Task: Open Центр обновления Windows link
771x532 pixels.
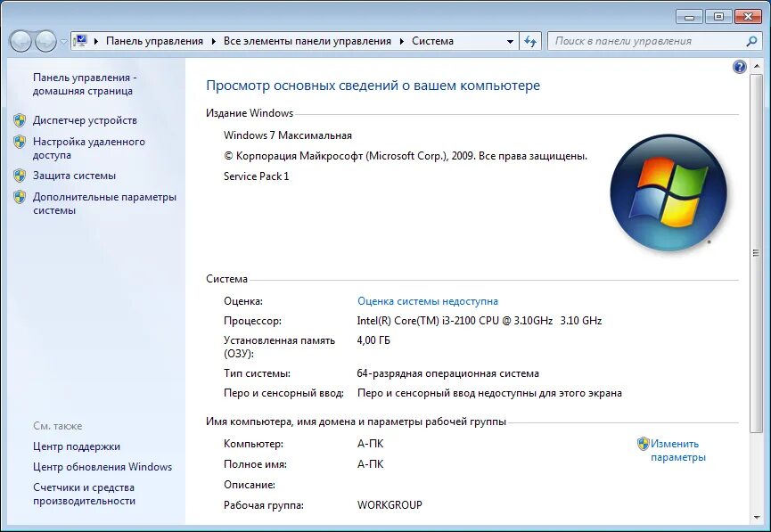Action: tap(103, 467)
